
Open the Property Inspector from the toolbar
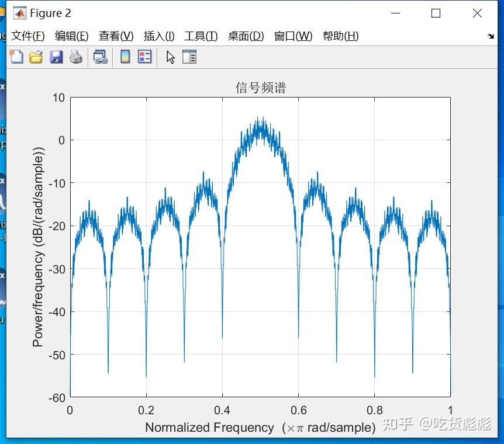pos(190,57)
